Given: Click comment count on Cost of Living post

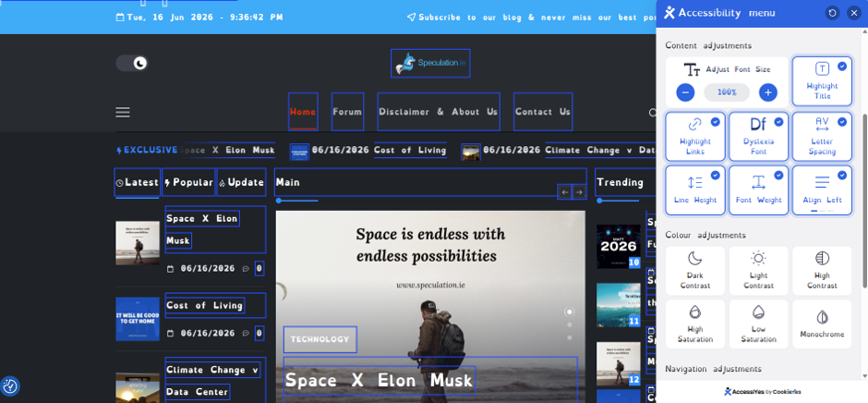Looking at the screenshot, I should [259, 333].
